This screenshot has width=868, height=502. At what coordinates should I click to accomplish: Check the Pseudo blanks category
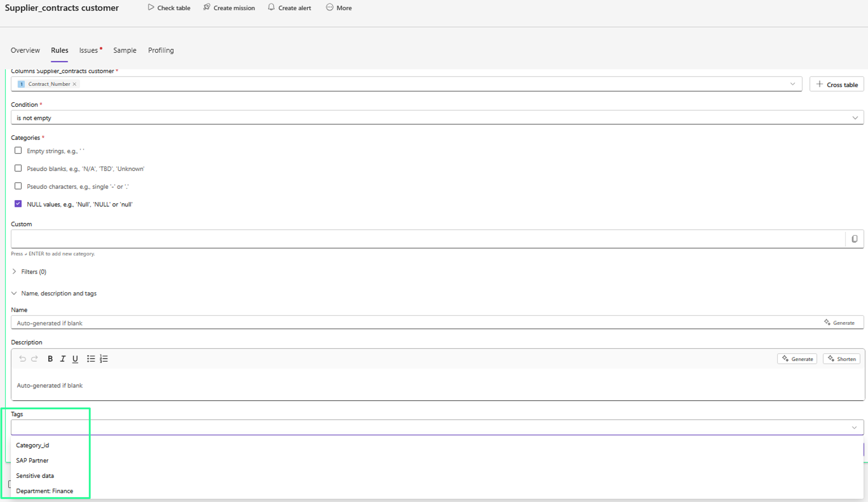pos(18,168)
